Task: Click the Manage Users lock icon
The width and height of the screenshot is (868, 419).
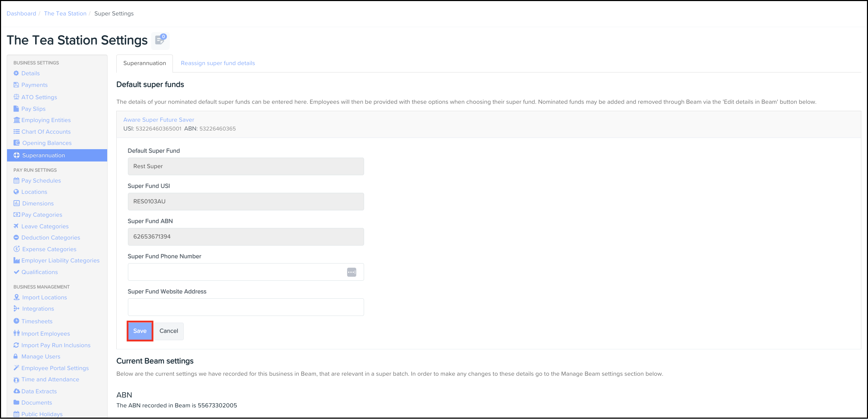Action: (16, 356)
